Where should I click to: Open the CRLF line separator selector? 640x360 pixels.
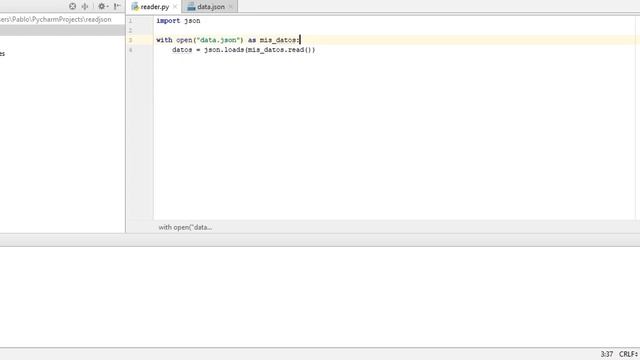[628, 354]
